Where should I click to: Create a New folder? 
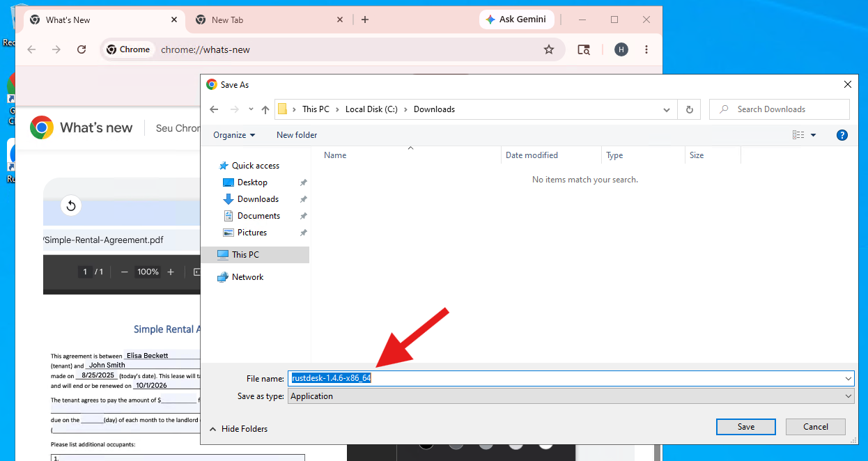pos(297,135)
